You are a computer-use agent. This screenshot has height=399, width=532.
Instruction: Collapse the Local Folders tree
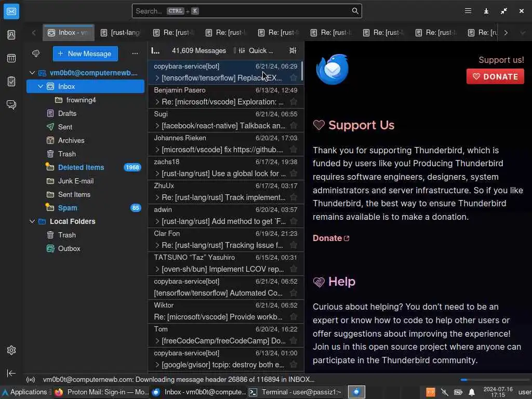32,221
